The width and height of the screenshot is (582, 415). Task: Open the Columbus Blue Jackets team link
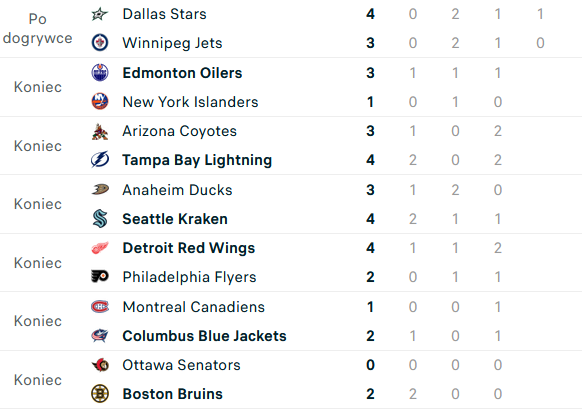[x=204, y=336]
